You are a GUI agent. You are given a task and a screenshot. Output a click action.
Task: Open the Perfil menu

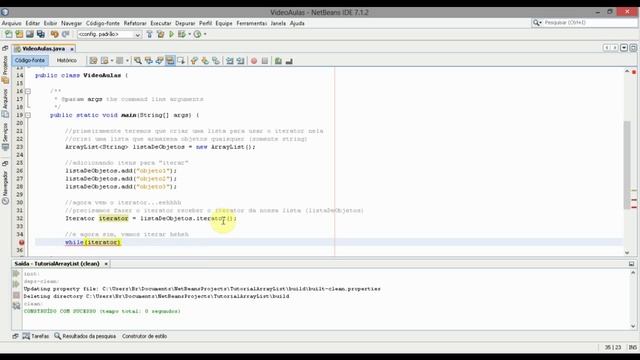click(205, 23)
